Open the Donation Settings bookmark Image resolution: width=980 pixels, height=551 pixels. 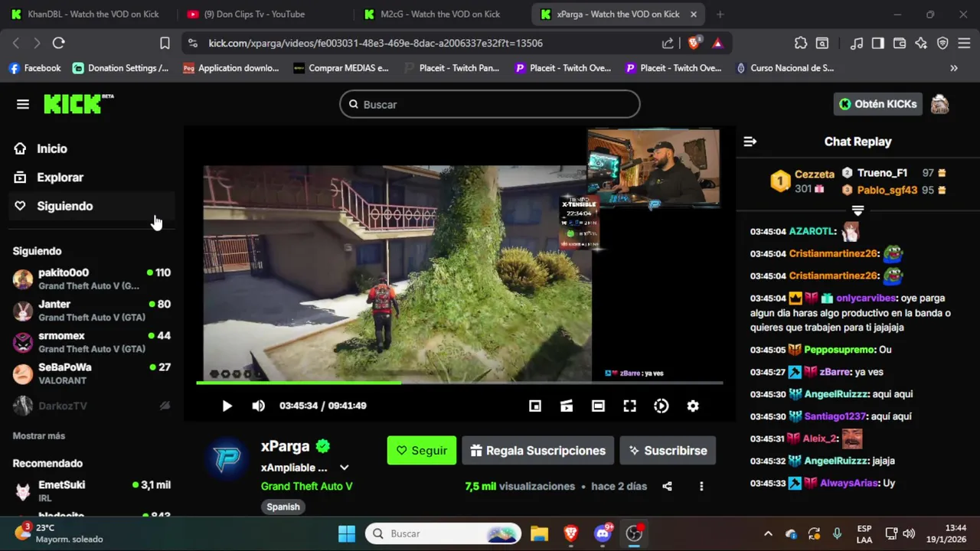tap(120, 68)
